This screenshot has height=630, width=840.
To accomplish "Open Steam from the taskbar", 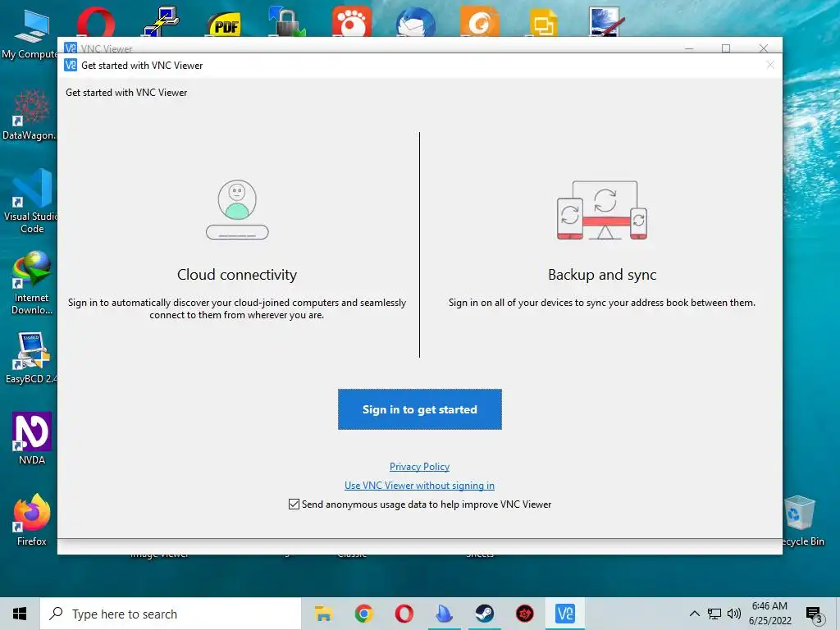I will [x=484, y=614].
